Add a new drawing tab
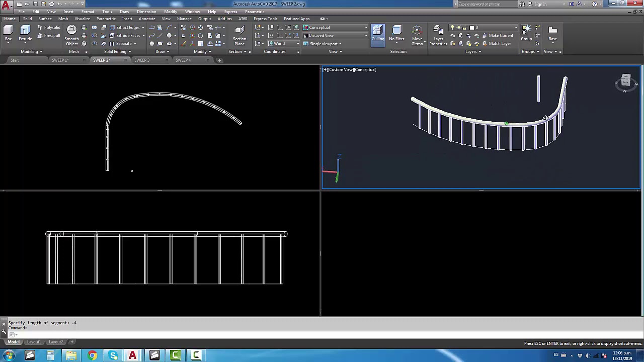Screen dimensions: 644x362 point(219,60)
